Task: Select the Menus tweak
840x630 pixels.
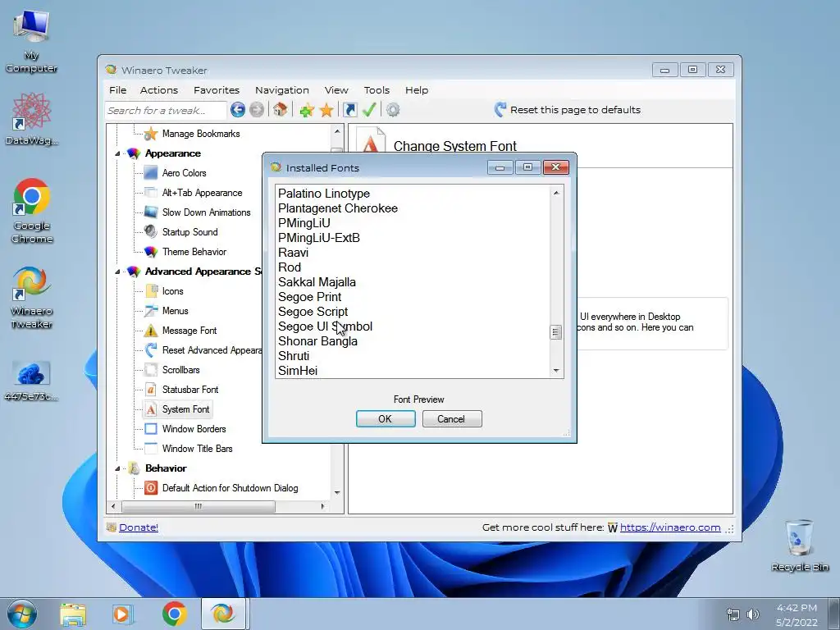Action: click(176, 311)
